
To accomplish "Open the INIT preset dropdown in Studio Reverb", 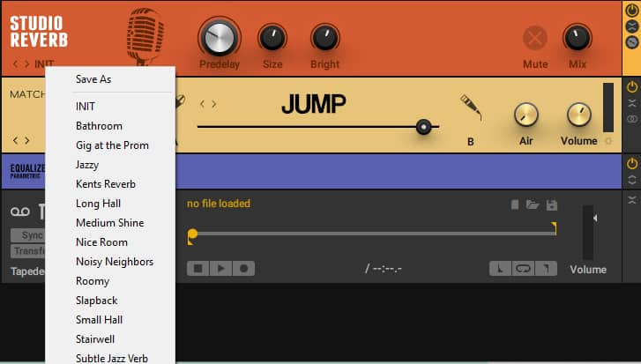I will 44,63.
